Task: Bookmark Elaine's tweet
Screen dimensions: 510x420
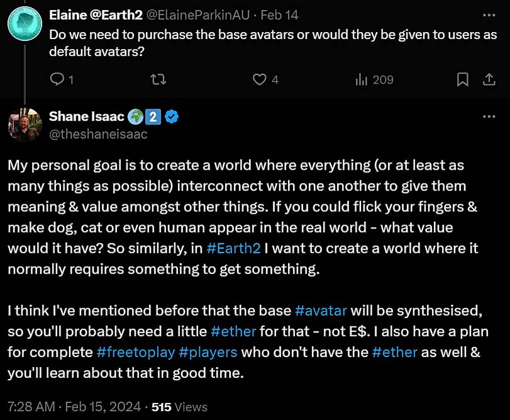Action: [462, 79]
